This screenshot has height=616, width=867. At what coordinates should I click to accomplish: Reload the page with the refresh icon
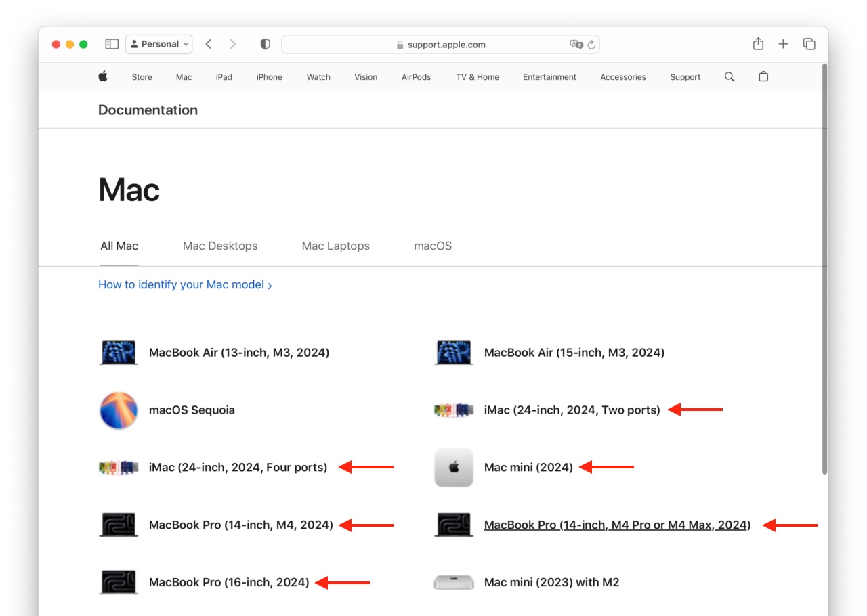click(x=591, y=45)
